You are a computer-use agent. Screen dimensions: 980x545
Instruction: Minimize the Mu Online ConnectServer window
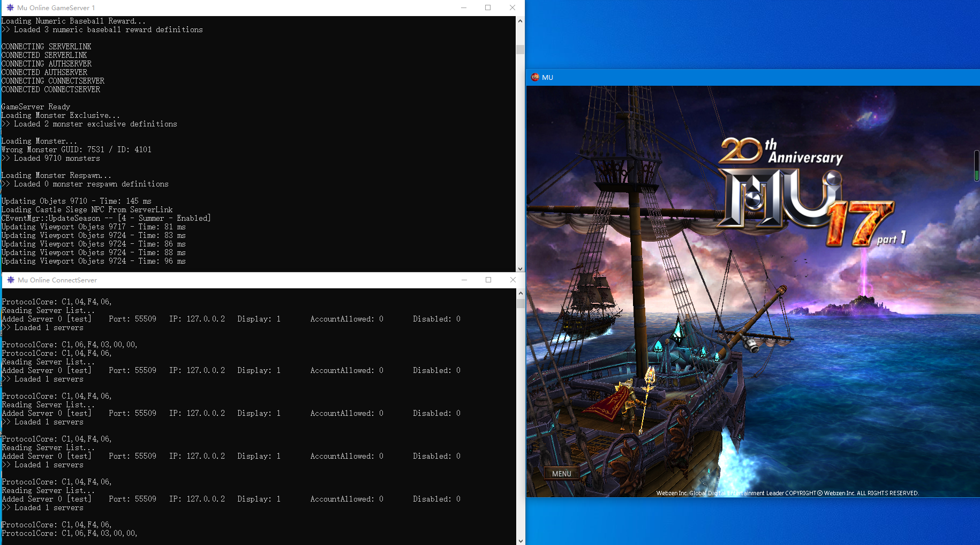coord(464,280)
